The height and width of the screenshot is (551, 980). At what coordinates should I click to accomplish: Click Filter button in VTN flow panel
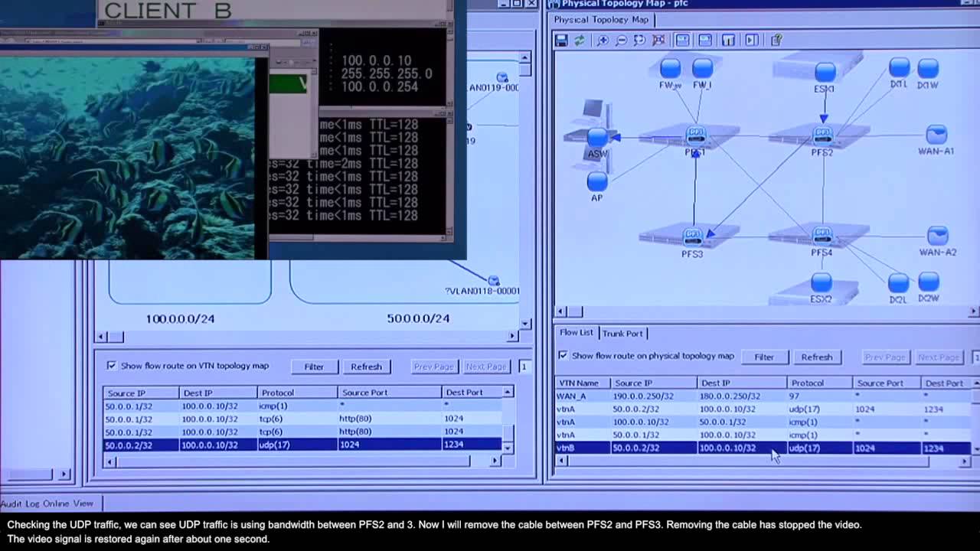pyautogui.click(x=314, y=367)
